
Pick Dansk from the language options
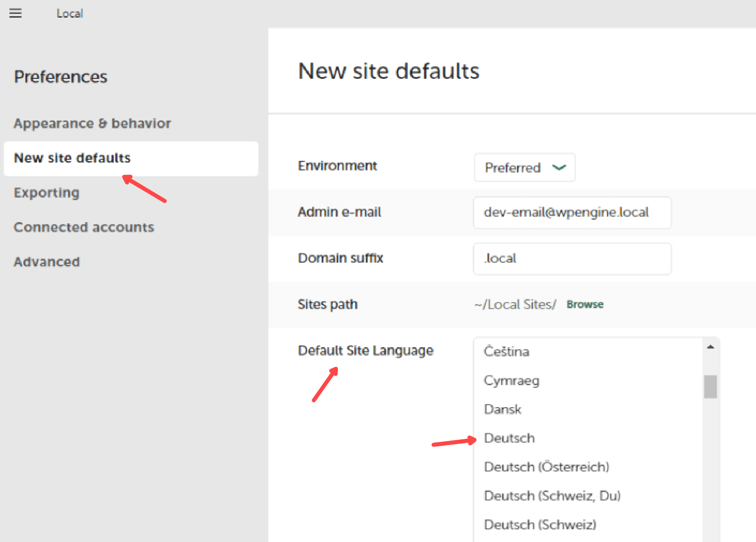tap(502, 409)
